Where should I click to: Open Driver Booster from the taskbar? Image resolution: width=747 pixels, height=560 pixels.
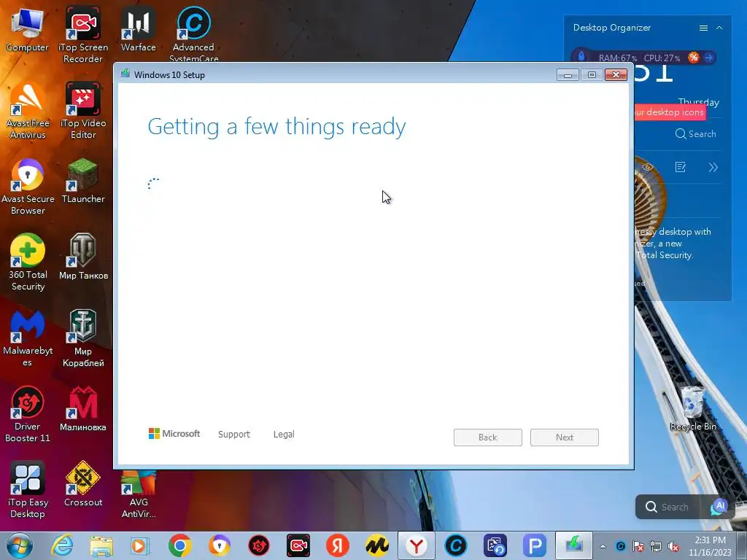point(259,545)
